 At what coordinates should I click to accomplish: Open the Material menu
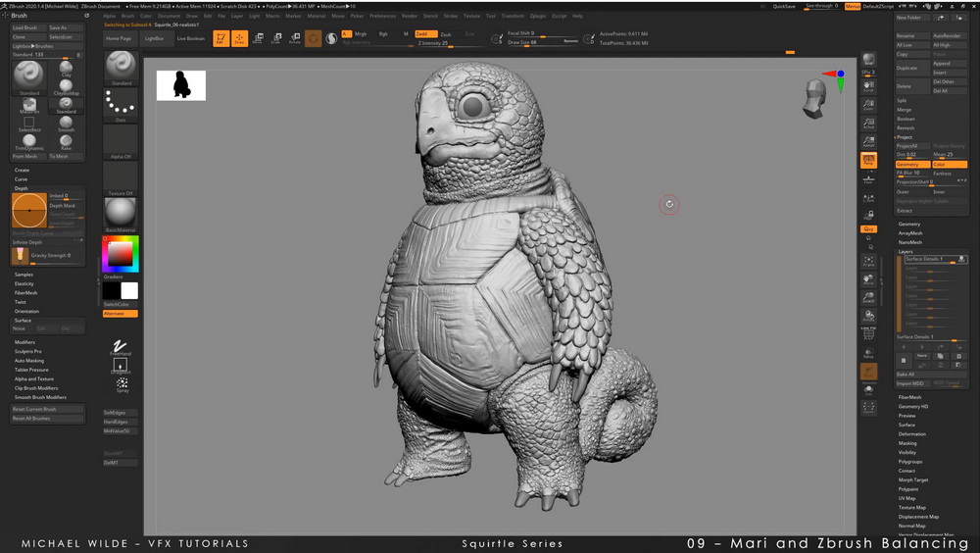point(317,16)
